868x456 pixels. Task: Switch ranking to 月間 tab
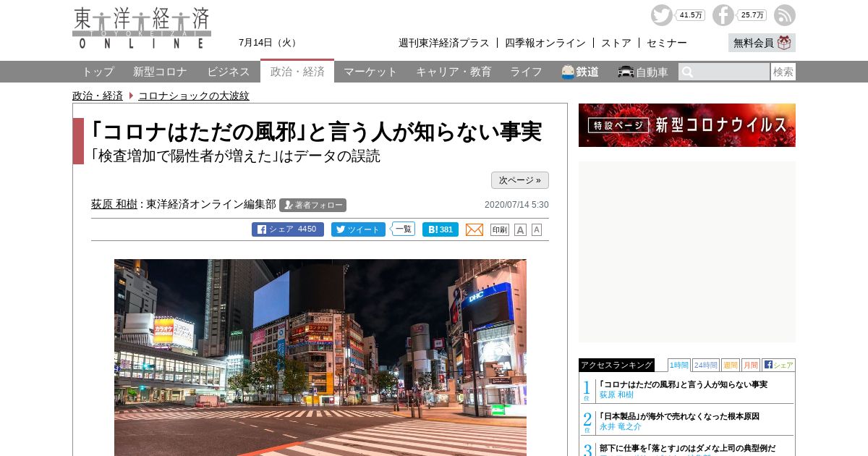point(750,365)
